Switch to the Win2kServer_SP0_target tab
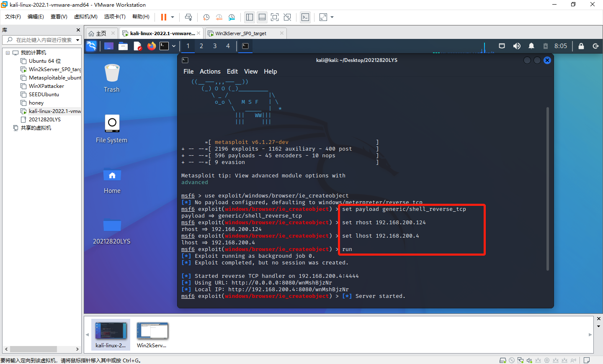Screen dimensions: 603x364 (241, 33)
